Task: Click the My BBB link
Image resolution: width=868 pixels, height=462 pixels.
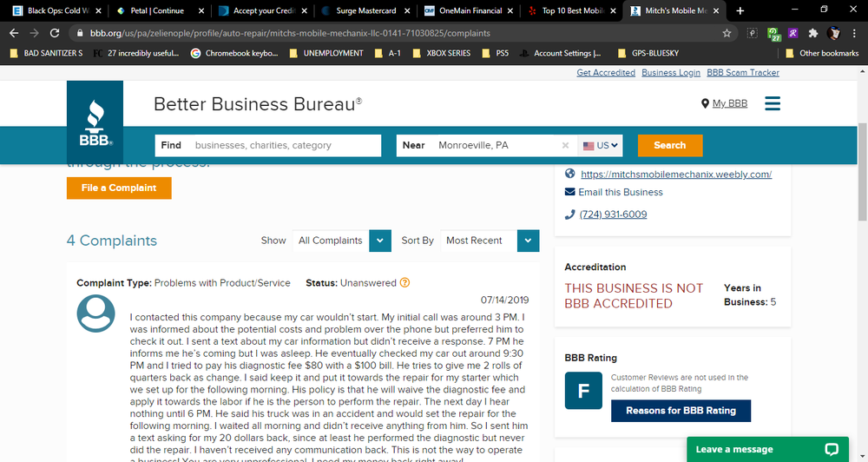Action: click(x=730, y=103)
